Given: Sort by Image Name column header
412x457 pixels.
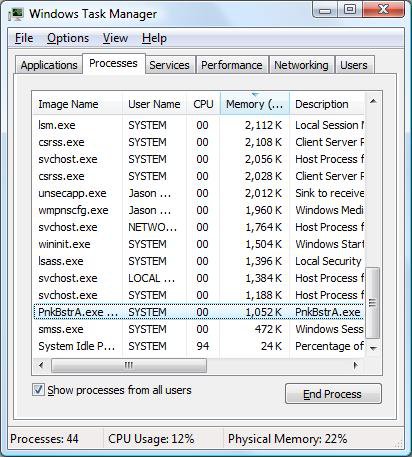Looking at the screenshot, I should [x=77, y=104].
